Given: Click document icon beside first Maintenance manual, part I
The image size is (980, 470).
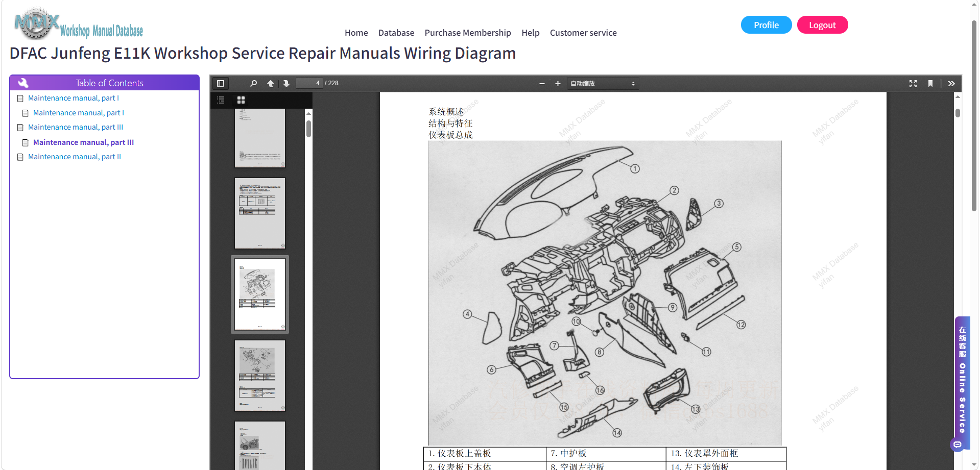Looking at the screenshot, I should click(20, 98).
